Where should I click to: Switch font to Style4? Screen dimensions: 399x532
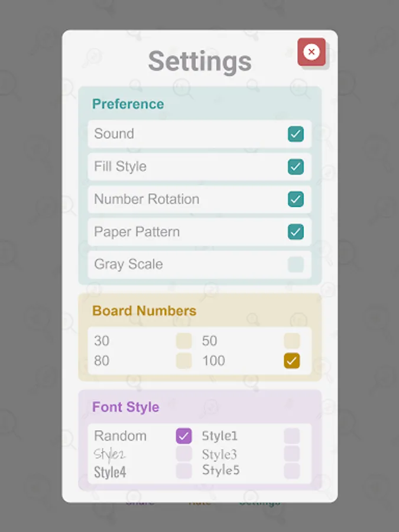184,471
